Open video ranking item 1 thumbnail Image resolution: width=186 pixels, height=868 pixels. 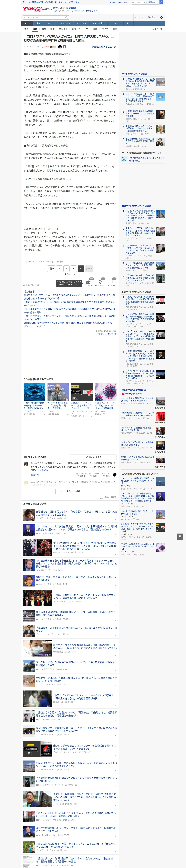(160, 300)
